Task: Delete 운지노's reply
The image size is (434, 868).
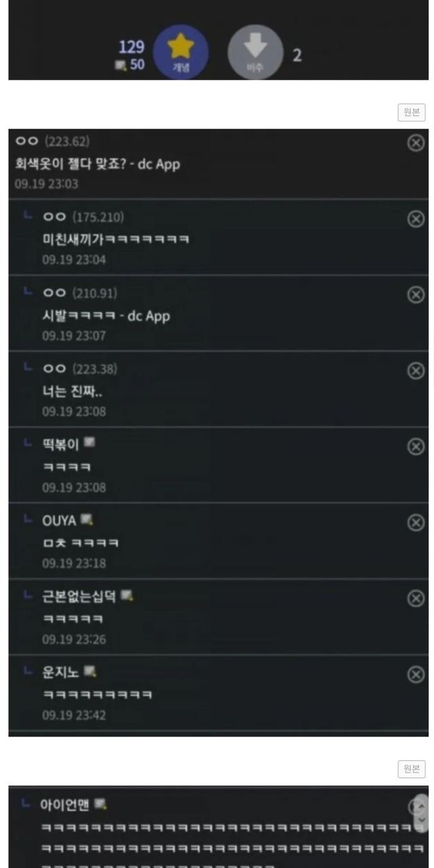Action: pyautogui.click(x=416, y=674)
